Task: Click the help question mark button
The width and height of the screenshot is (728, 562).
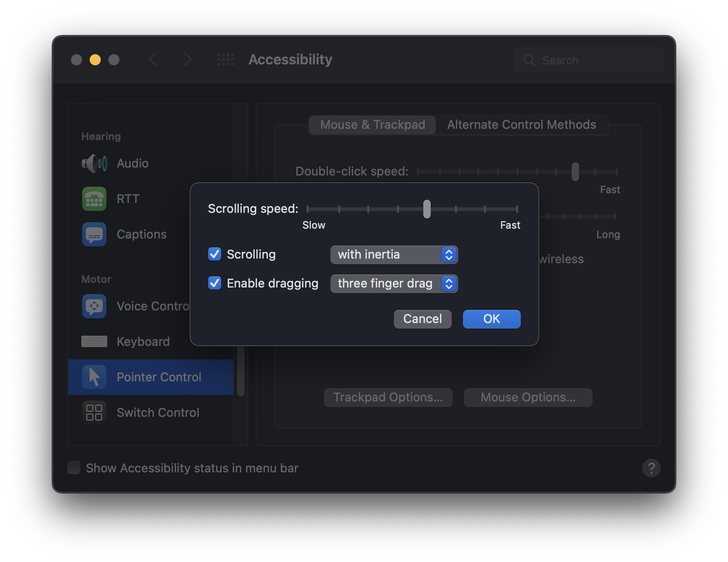Action: pyautogui.click(x=651, y=468)
